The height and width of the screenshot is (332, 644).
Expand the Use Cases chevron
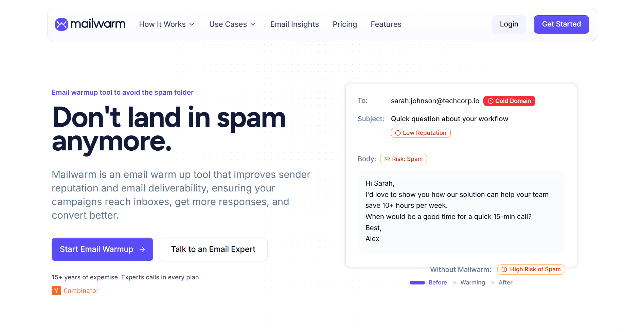click(x=253, y=24)
